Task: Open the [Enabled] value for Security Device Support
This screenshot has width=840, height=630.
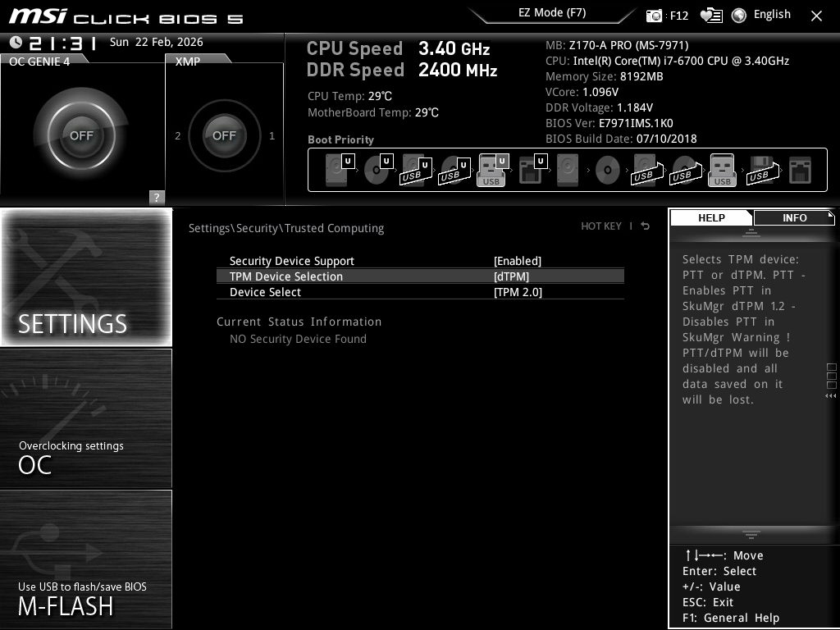Action: point(518,261)
